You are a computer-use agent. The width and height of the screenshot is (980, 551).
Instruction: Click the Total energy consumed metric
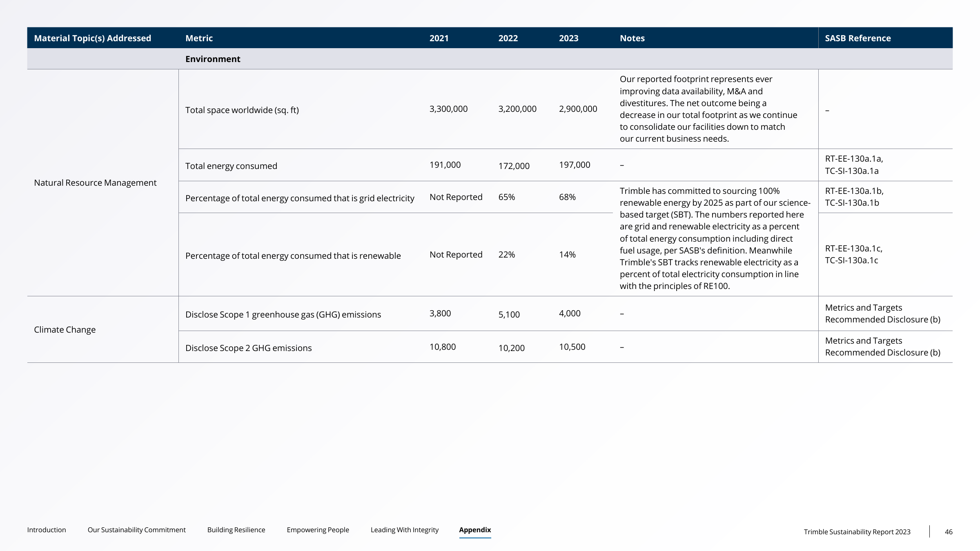pyautogui.click(x=231, y=166)
